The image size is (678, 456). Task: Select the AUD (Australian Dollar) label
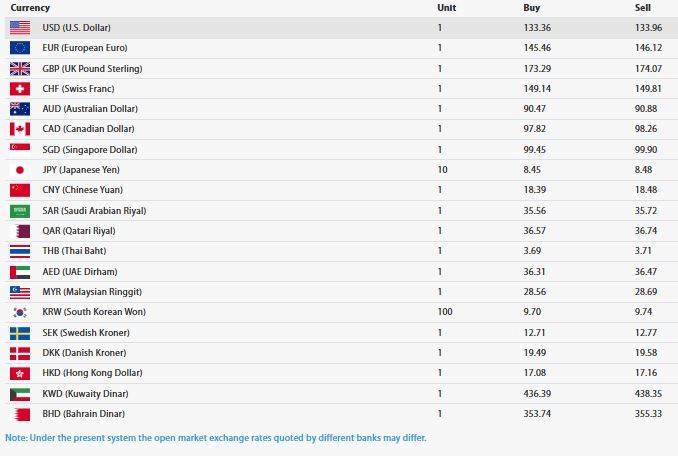pyautogui.click(x=90, y=109)
